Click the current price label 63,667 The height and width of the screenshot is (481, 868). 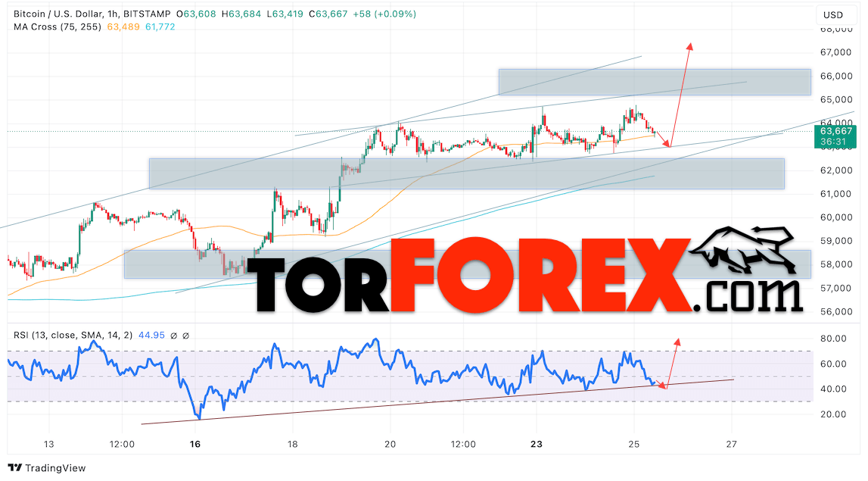tap(836, 131)
